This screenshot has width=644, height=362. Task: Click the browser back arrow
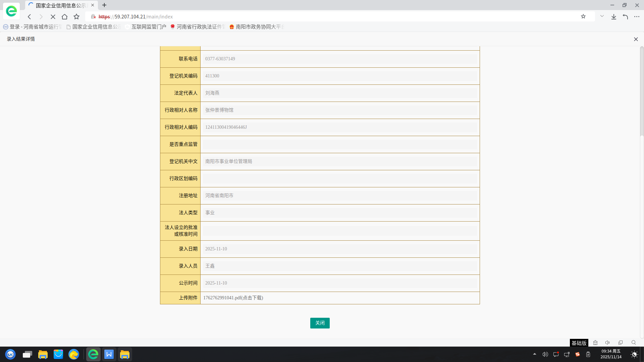[30, 17]
